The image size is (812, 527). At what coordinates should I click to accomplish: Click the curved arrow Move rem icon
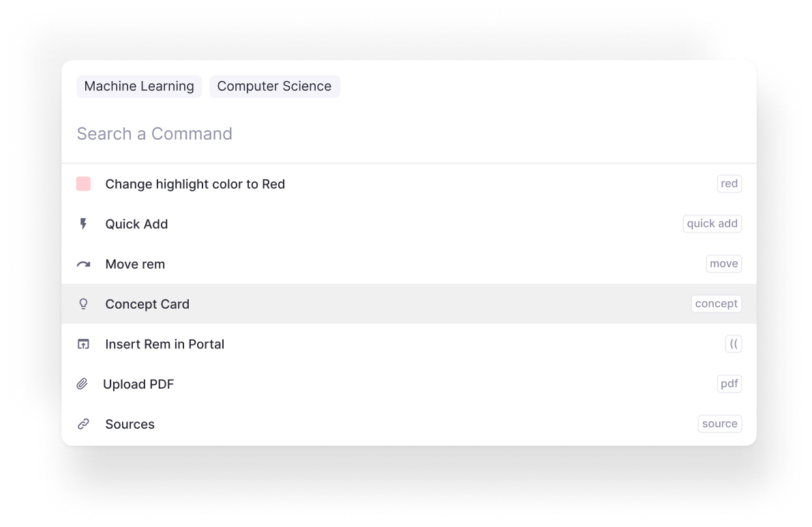83,264
